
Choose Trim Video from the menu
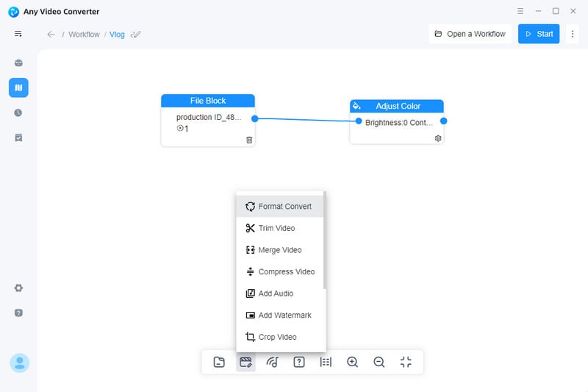pyautogui.click(x=280, y=228)
